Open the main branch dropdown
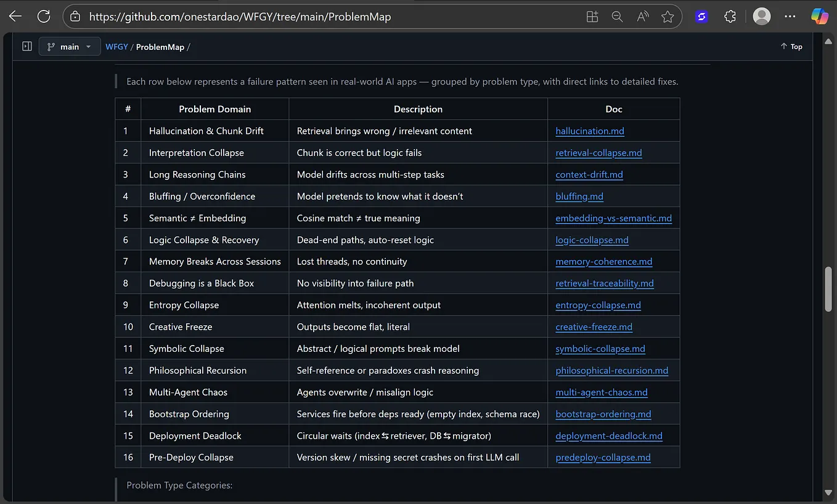837x504 pixels. coord(70,47)
